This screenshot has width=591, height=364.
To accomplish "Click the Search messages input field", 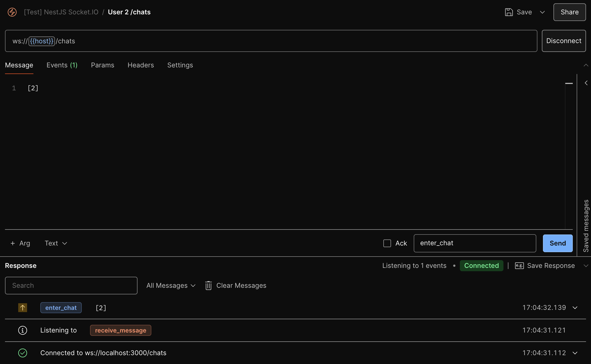I will tap(71, 286).
